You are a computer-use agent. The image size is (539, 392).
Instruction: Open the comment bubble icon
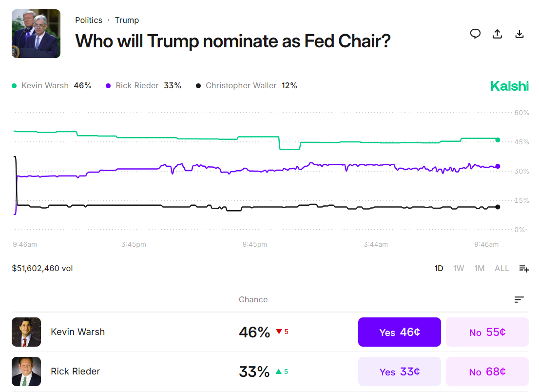pyautogui.click(x=475, y=34)
